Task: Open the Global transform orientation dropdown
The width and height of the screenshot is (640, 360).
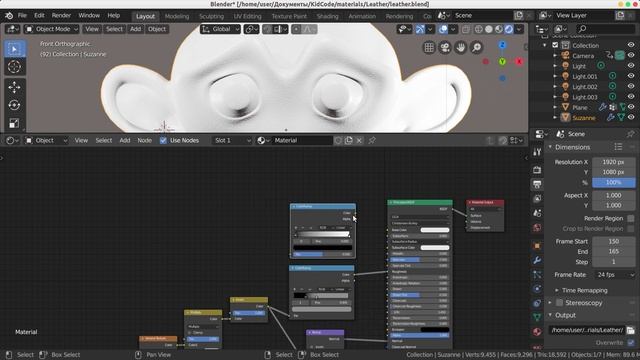Action: [x=220, y=29]
